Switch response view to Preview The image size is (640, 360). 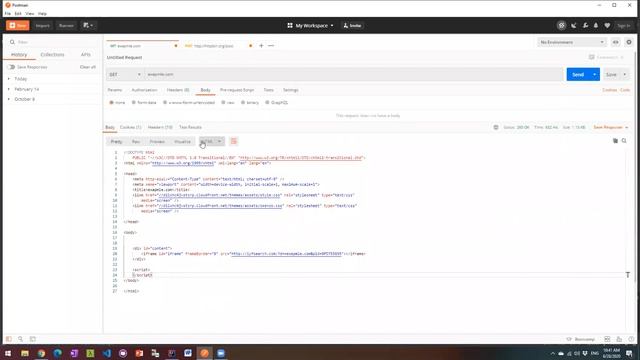click(x=157, y=142)
